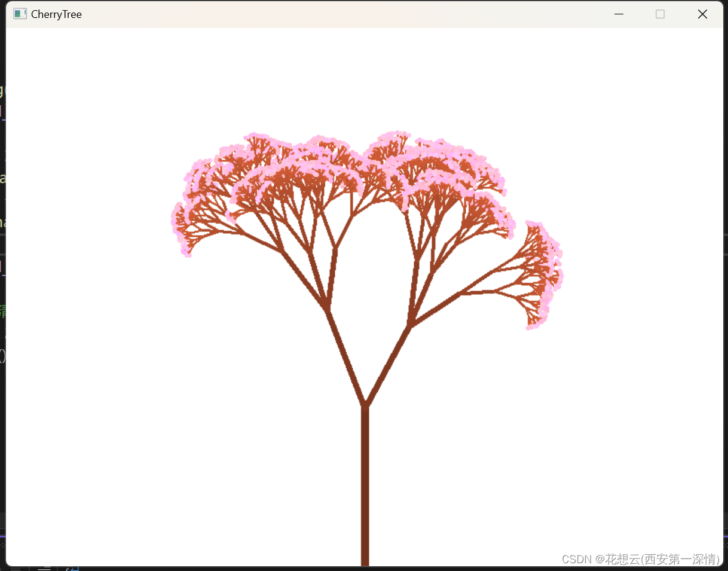Click the disabled maximize button
Viewport: 728px width, 571px height.
coord(660,14)
